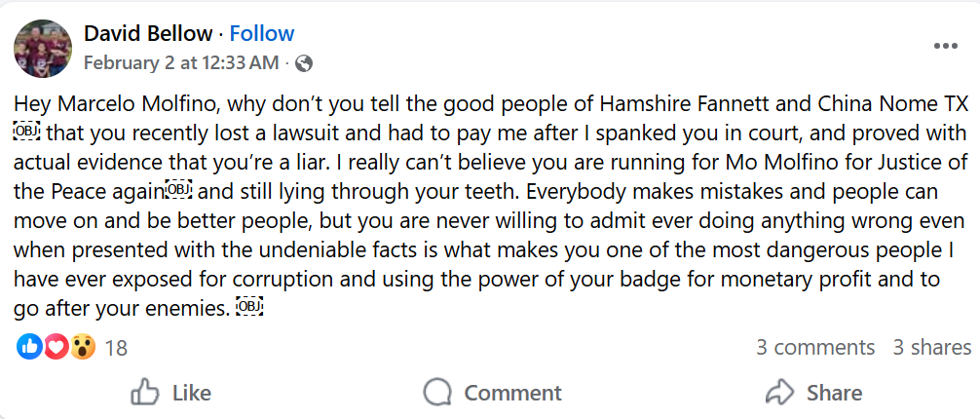
Task: Open David Bellow's profile picture
Action: (43, 49)
